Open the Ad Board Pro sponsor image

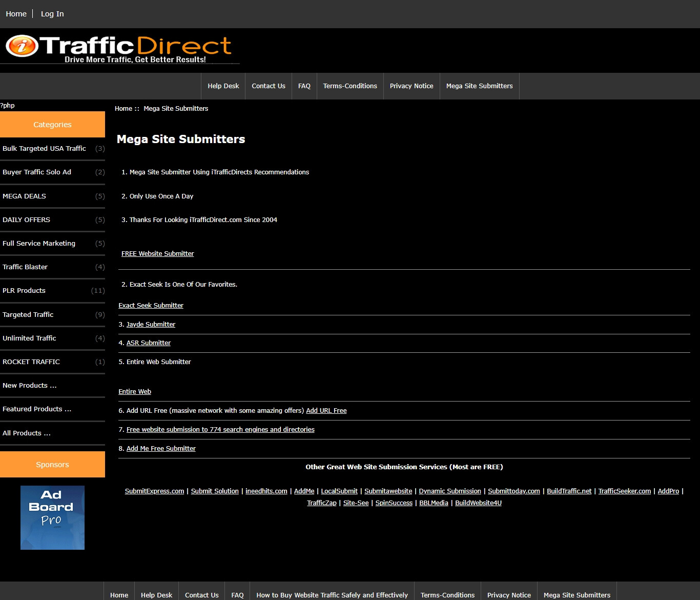52,517
